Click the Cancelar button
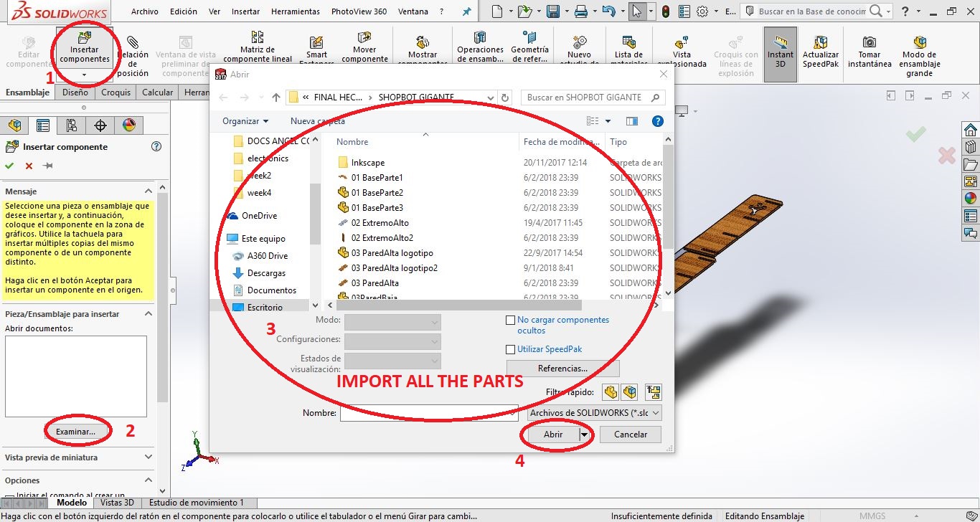The height and width of the screenshot is (522, 980). tap(631, 434)
